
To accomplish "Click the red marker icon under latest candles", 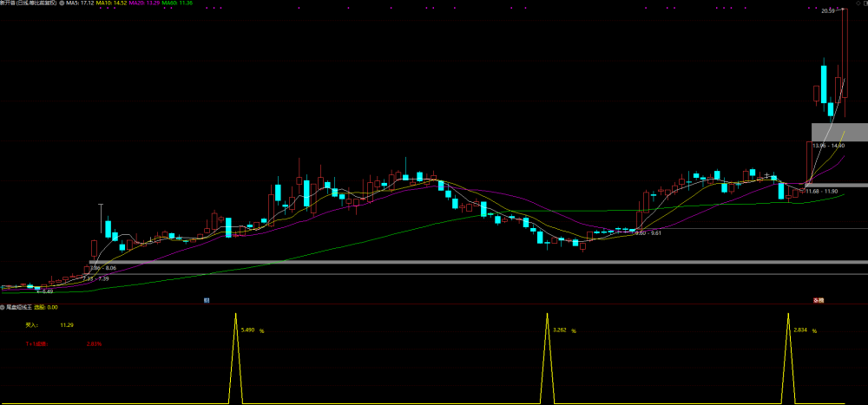I will (x=819, y=300).
